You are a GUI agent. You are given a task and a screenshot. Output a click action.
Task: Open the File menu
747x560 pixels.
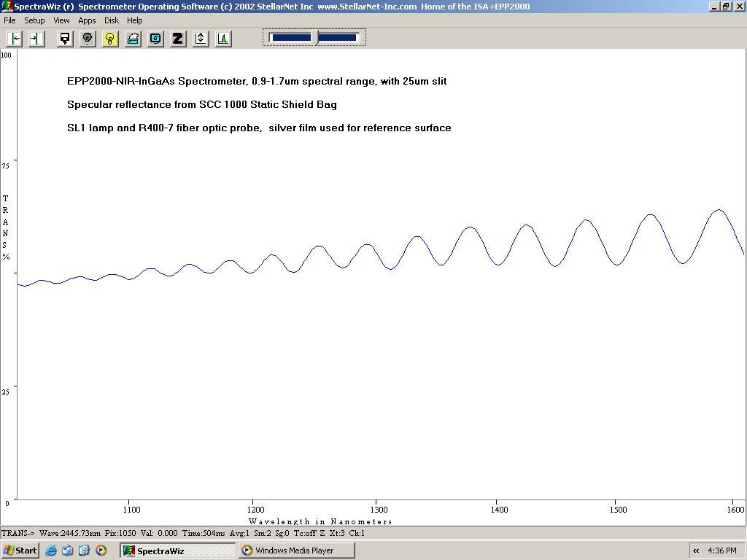tap(9, 20)
